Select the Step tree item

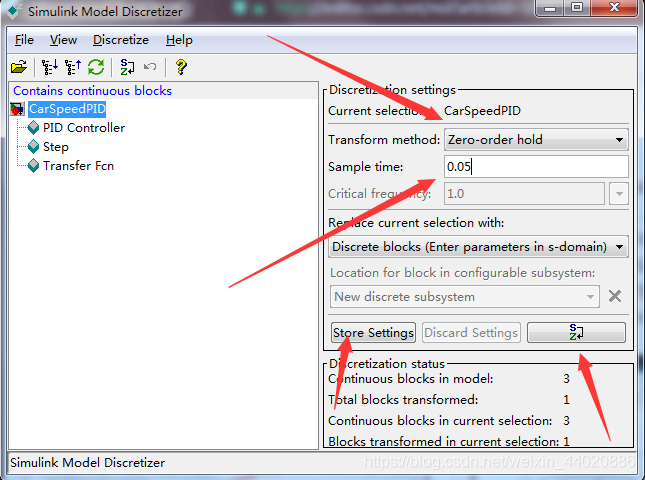pos(56,147)
